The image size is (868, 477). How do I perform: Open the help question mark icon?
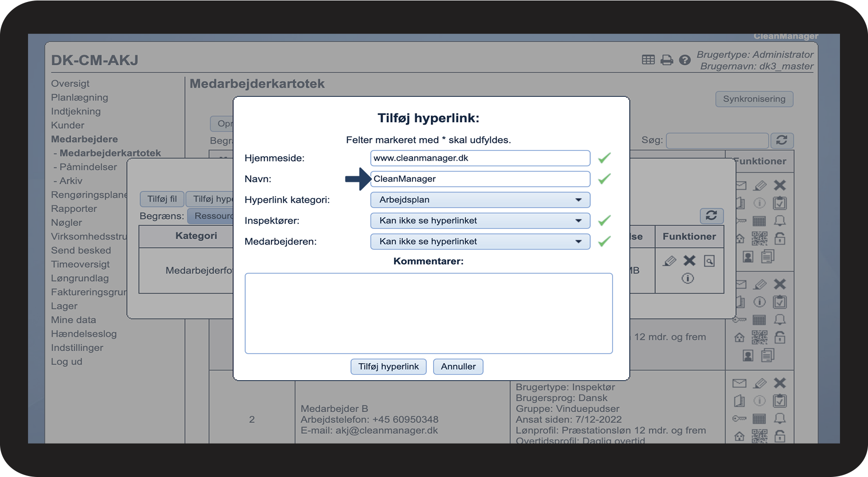point(685,60)
